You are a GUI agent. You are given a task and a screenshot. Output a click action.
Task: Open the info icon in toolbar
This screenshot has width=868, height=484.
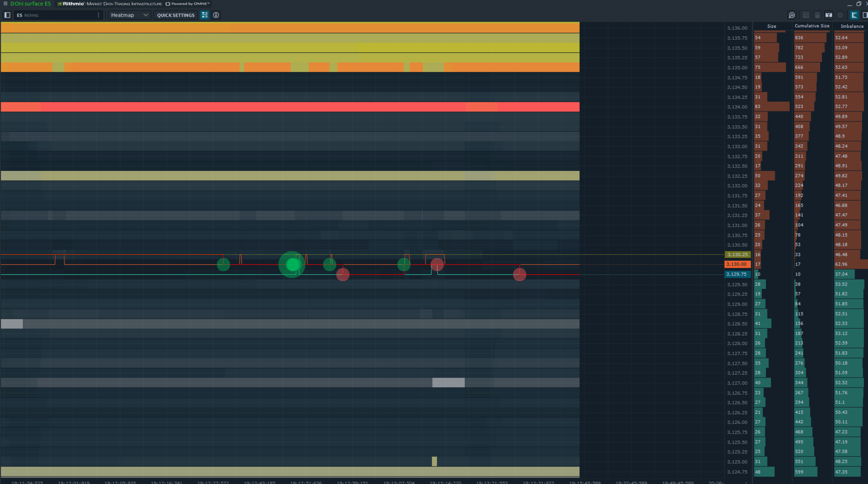(216, 15)
